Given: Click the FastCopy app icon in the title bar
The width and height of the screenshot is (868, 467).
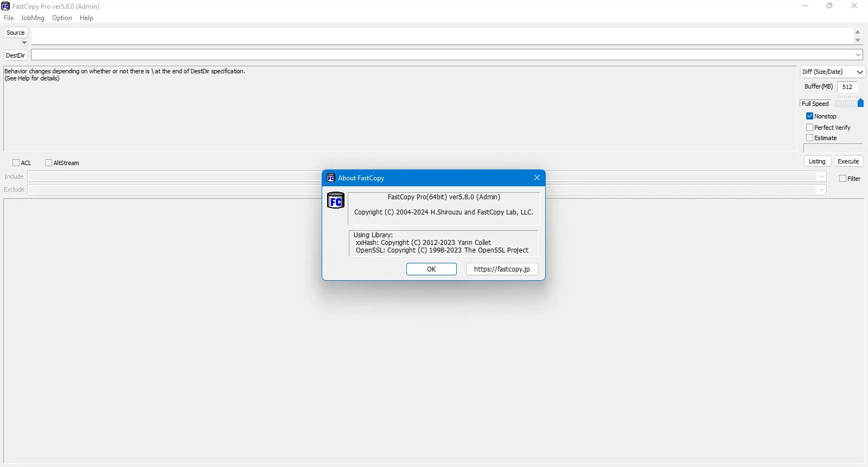Looking at the screenshot, I should tap(5, 6).
